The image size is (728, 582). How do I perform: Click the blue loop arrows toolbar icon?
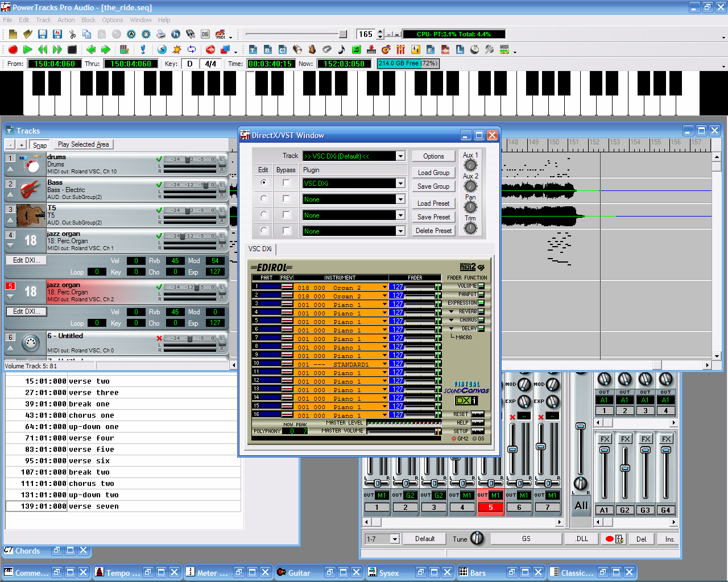[x=192, y=49]
